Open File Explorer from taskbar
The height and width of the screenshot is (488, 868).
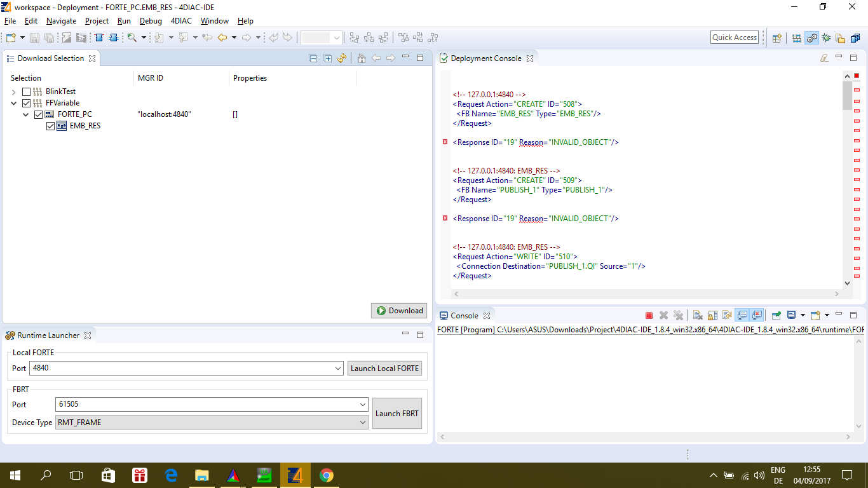point(201,475)
